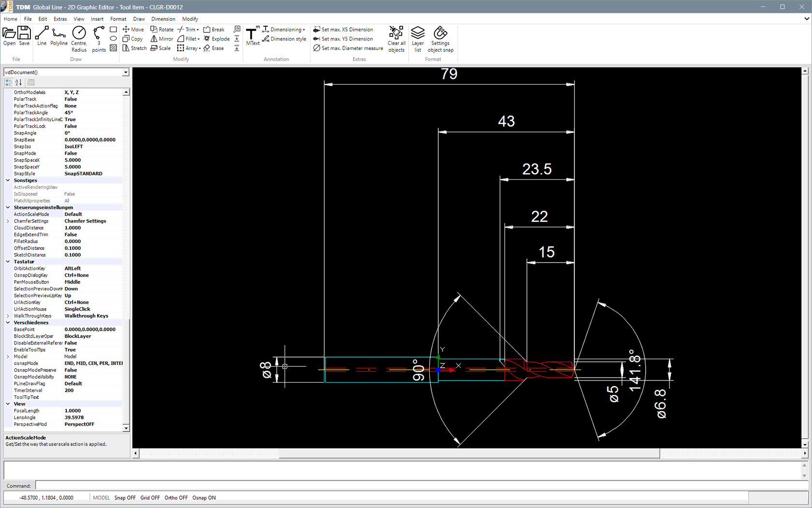Viewport: 812px width, 508px height.
Task: Select the rectangle draw tool
Action: click(x=113, y=30)
